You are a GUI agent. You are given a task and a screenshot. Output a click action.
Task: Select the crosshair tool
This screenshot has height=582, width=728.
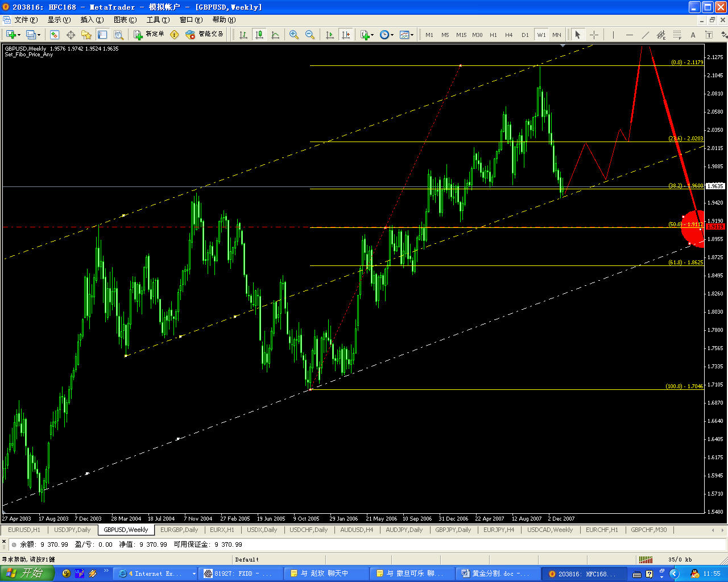coord(594,35)
